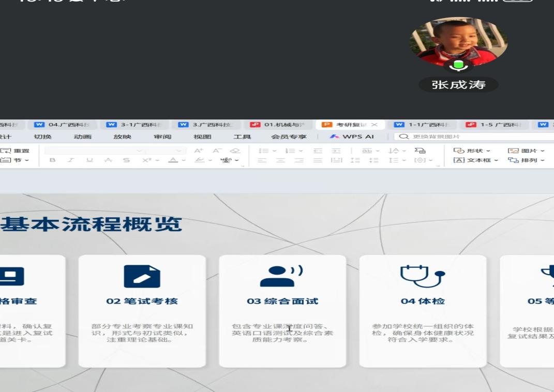The height and width of the screenshot is (392, 554).
Task: Click the speaking person icon above 03 综合面试
Action: [281, 276]
